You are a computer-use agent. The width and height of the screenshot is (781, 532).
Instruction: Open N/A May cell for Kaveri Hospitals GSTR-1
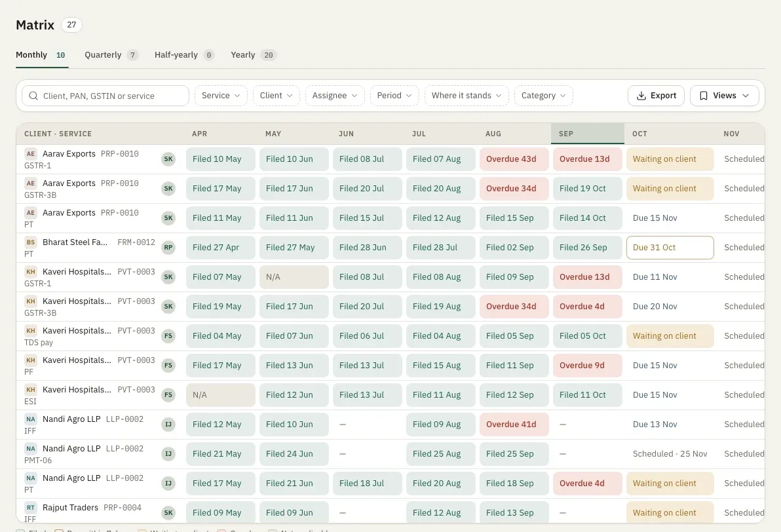pos(294,277)
